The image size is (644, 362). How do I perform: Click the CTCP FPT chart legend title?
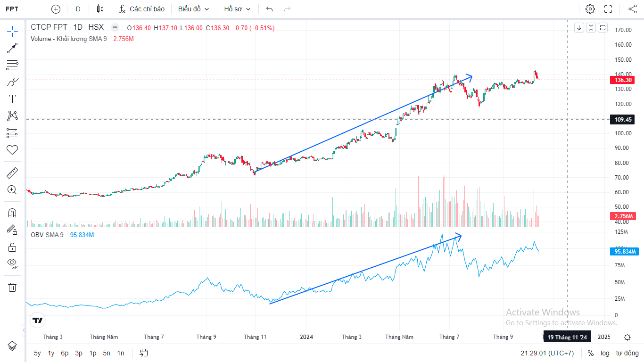pyautogui.click(x=67, y=28)
